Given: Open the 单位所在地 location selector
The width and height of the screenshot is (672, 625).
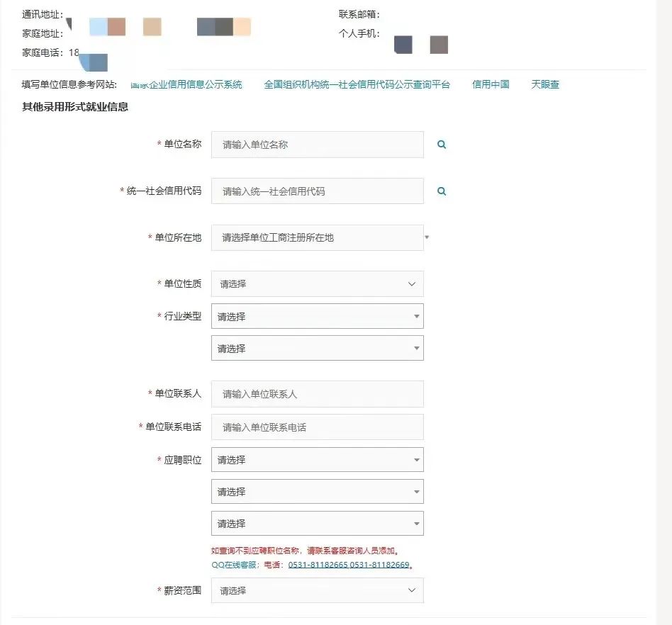Looking at the screenshot, I should (317, 237).
